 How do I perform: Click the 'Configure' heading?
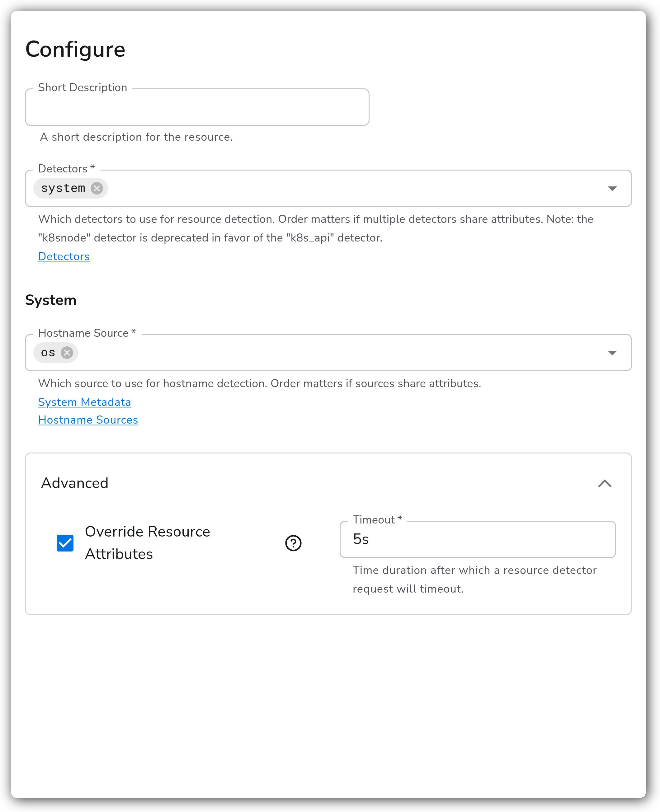coord(75,49)
